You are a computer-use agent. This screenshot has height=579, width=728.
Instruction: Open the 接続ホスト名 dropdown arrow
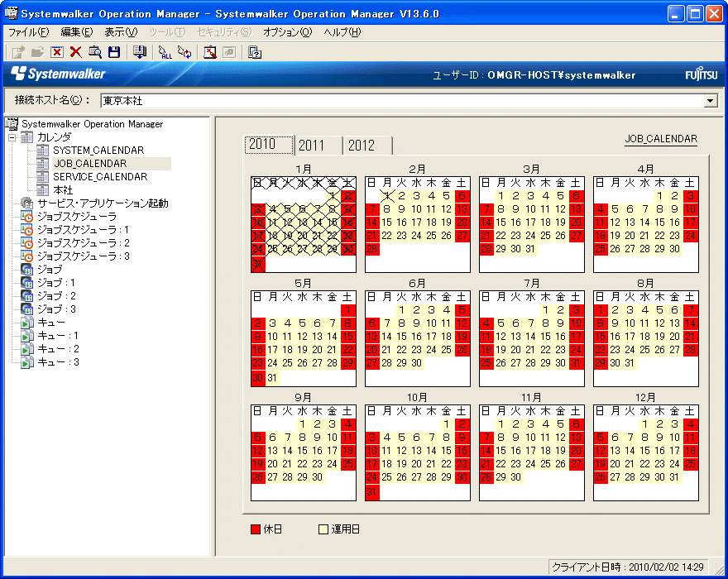tap(711, 101)
